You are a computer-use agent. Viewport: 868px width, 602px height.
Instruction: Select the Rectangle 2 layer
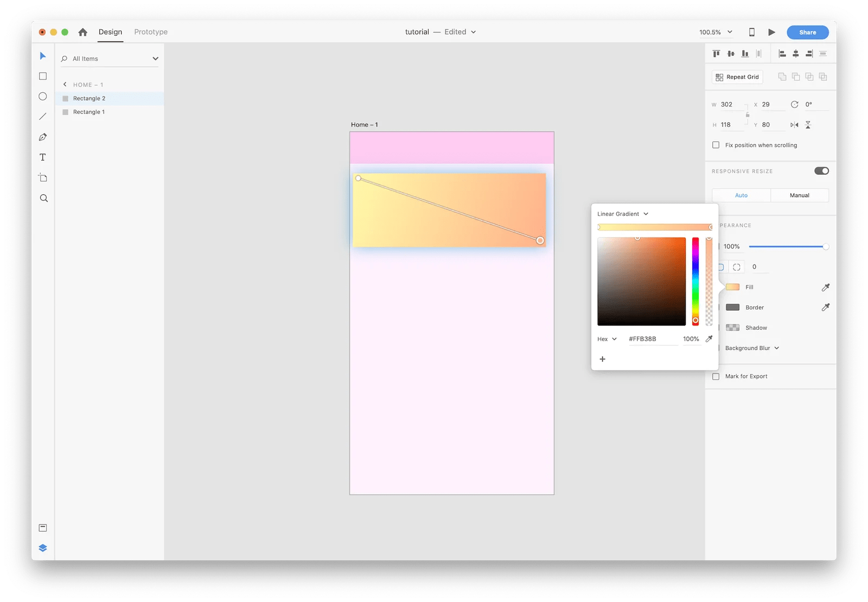click(110, 98)
